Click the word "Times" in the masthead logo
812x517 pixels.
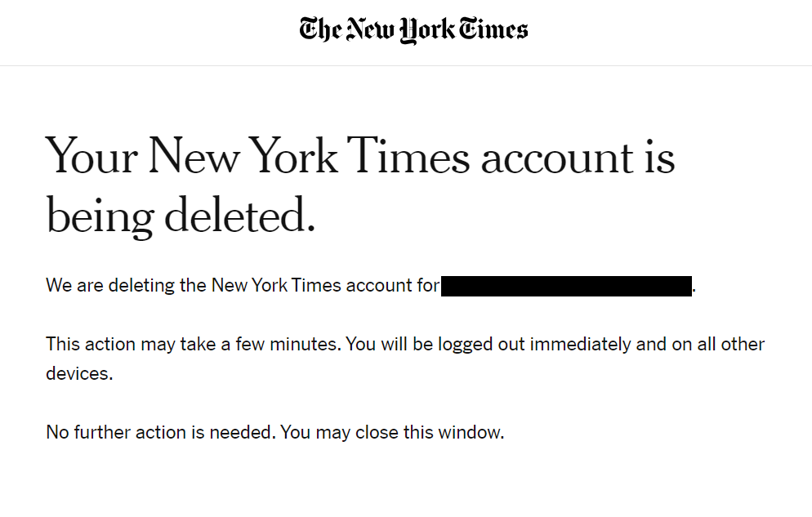[493, 30]
